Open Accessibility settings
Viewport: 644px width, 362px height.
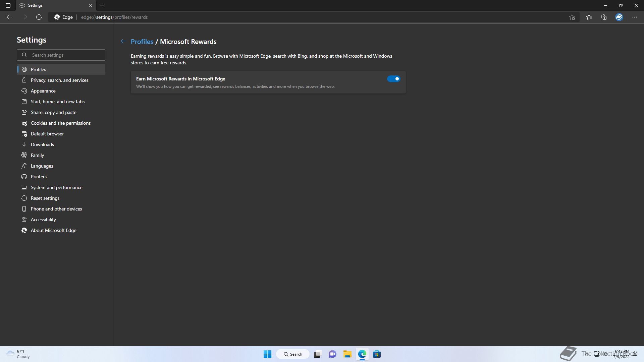click(61, 220)
